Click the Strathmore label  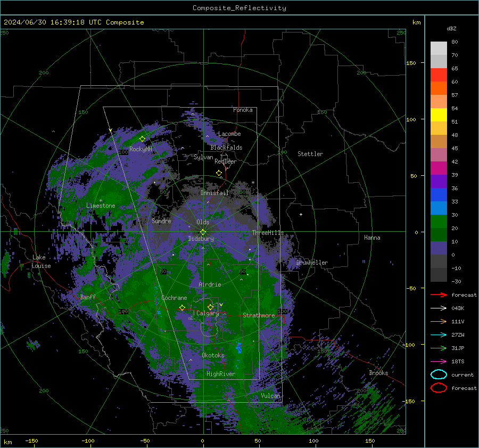click(x=259, y=315)
